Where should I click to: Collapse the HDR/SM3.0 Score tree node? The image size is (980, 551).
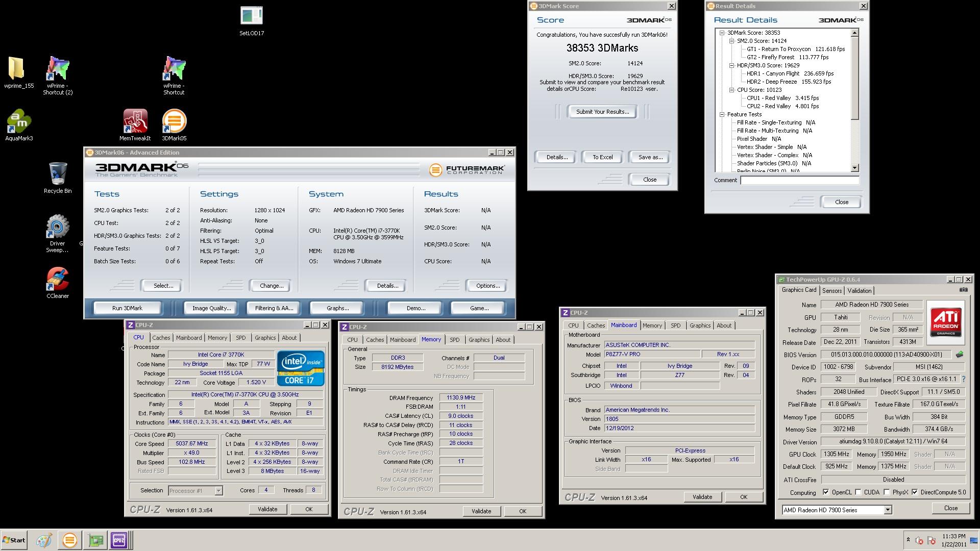coord(731,65)
